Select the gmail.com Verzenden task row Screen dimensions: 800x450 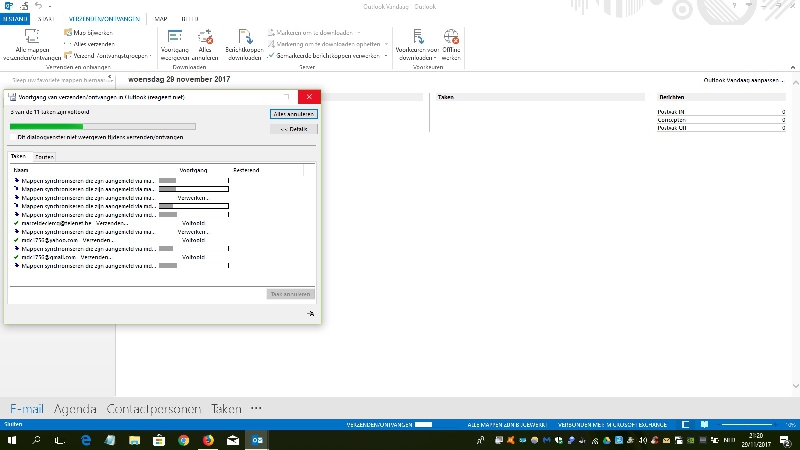click(158, 257)
